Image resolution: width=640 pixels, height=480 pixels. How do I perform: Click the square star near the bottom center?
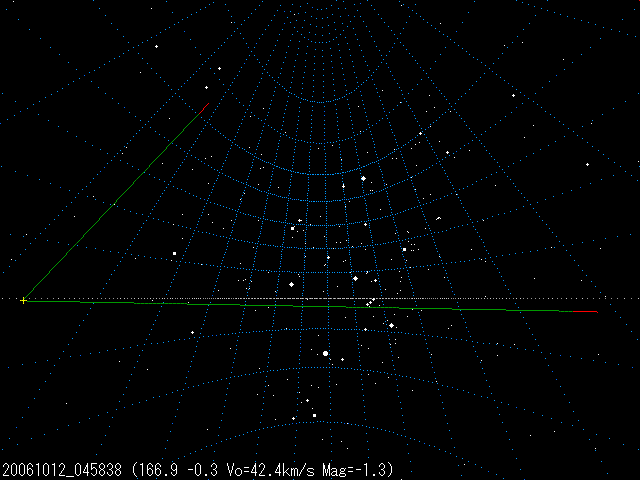pyautogui.click(x=314, y=414)
